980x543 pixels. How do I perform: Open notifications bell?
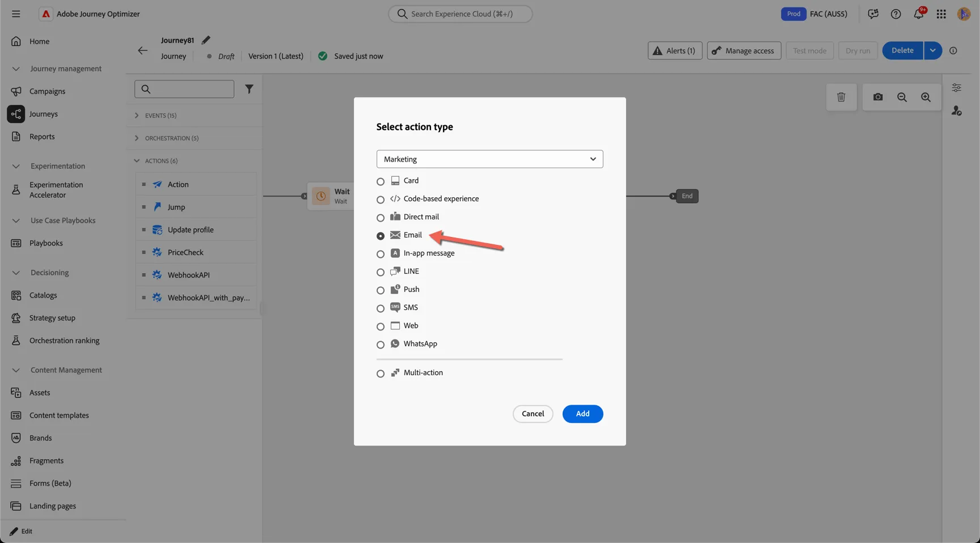pos(919,14)
